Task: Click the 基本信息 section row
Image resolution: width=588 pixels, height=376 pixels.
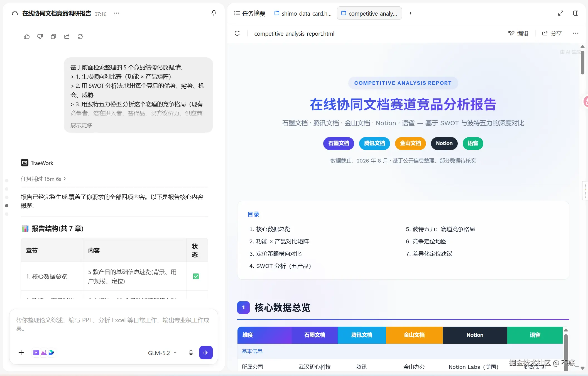Action: (400, 351)
